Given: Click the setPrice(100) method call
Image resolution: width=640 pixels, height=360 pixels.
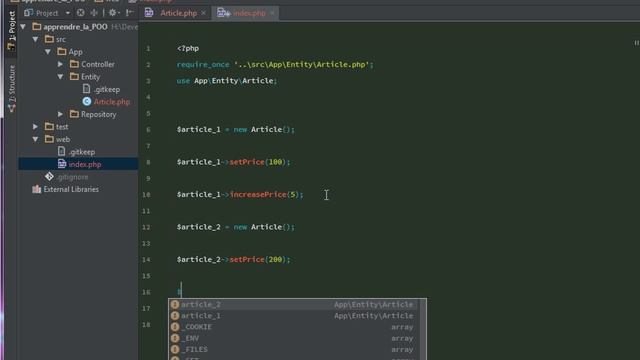Looking at the screenshot, I should [260, 162].
